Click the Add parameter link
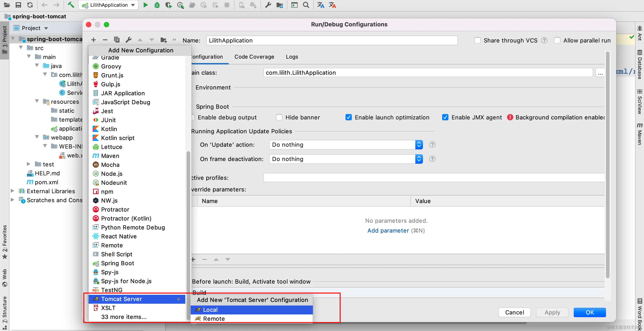644x331 pixels. click(388, 230)
